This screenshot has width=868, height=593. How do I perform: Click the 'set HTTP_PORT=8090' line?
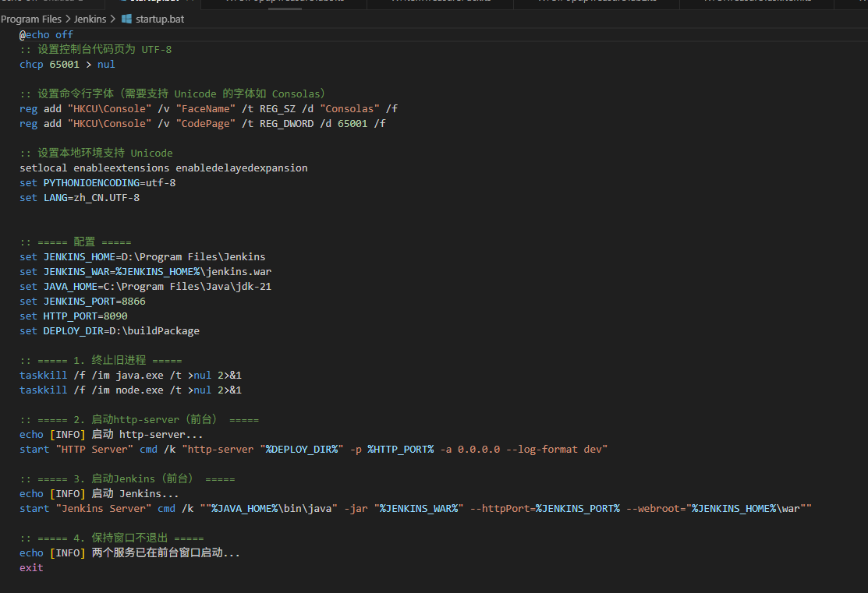coord(73,316)
